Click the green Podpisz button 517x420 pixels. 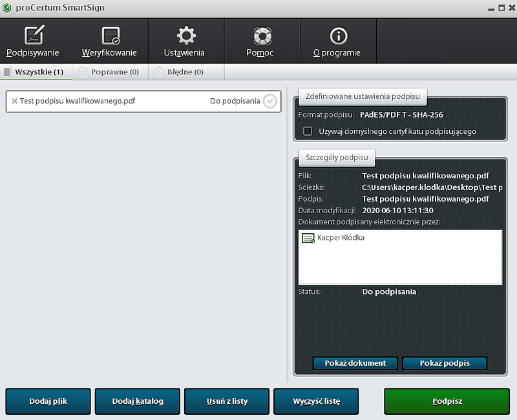pyautogui.click(x=447, y=401)
